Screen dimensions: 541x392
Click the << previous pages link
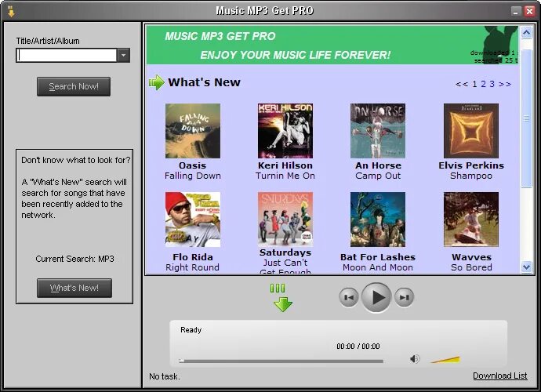[x=462, y=84]
